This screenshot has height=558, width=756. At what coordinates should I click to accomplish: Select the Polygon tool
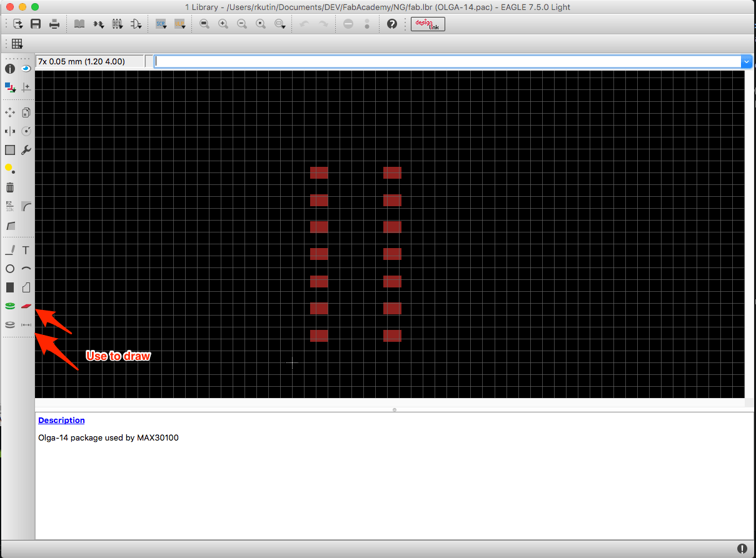click(x=26, y=287)
